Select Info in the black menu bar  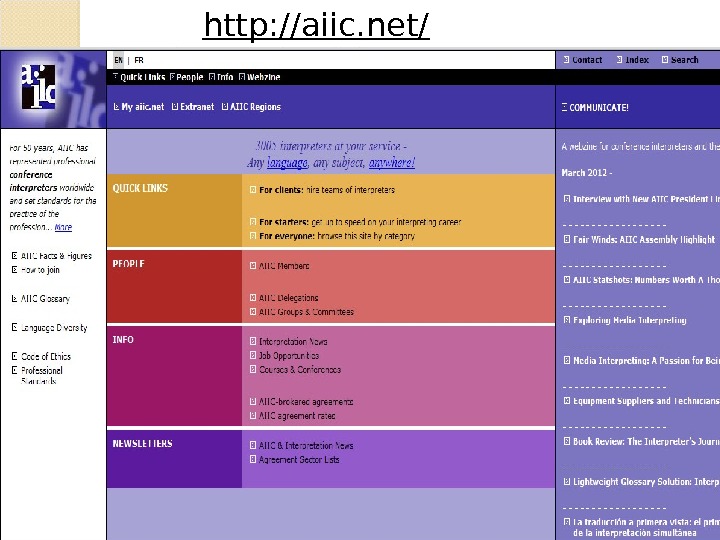click(225, 77)
